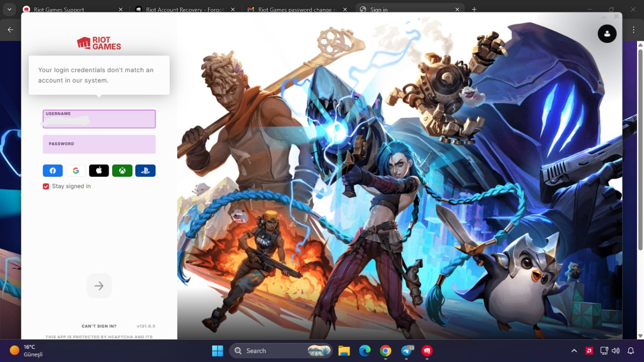
Task: Open Microsoft Edge from the taskbar
Action: point(365,351)
